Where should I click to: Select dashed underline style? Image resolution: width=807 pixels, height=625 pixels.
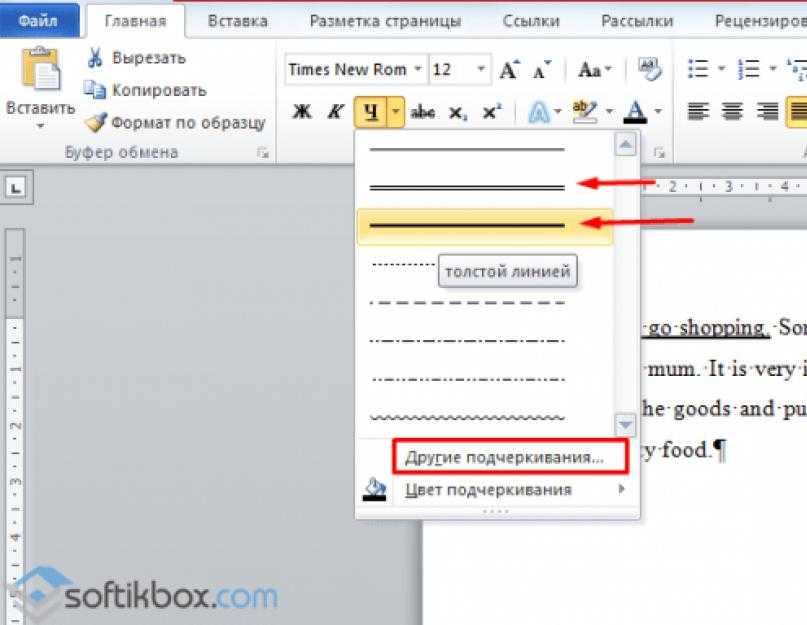pos(485,303)
